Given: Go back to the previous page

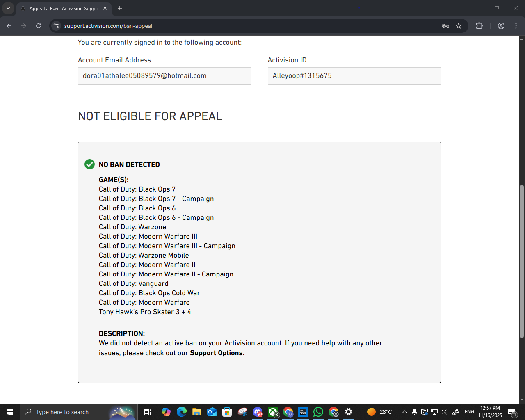Looking at the screenshot, I should point(9,26).
